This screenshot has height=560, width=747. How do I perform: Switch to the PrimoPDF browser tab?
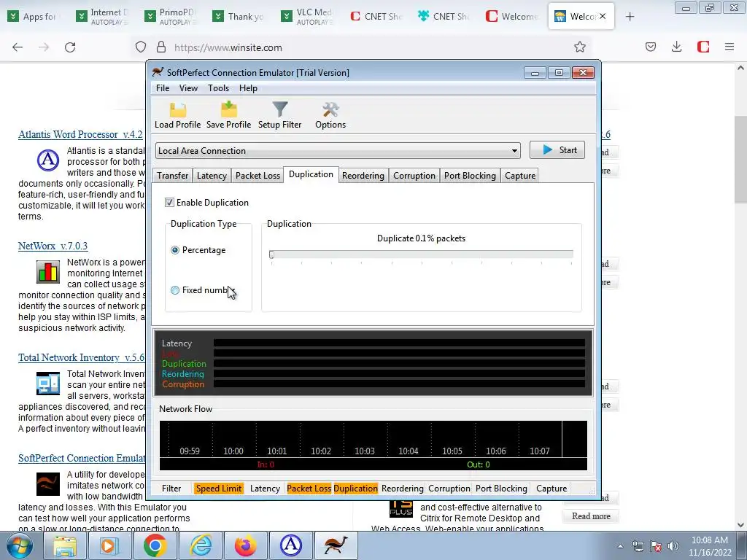pyautogui.click(x=171, y=17)
